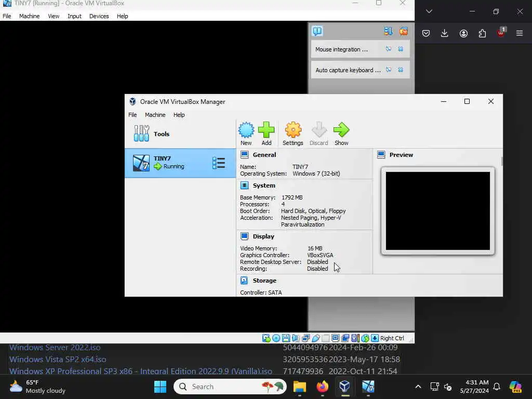Dismiss the Mouse integration notification

point(401,49)
